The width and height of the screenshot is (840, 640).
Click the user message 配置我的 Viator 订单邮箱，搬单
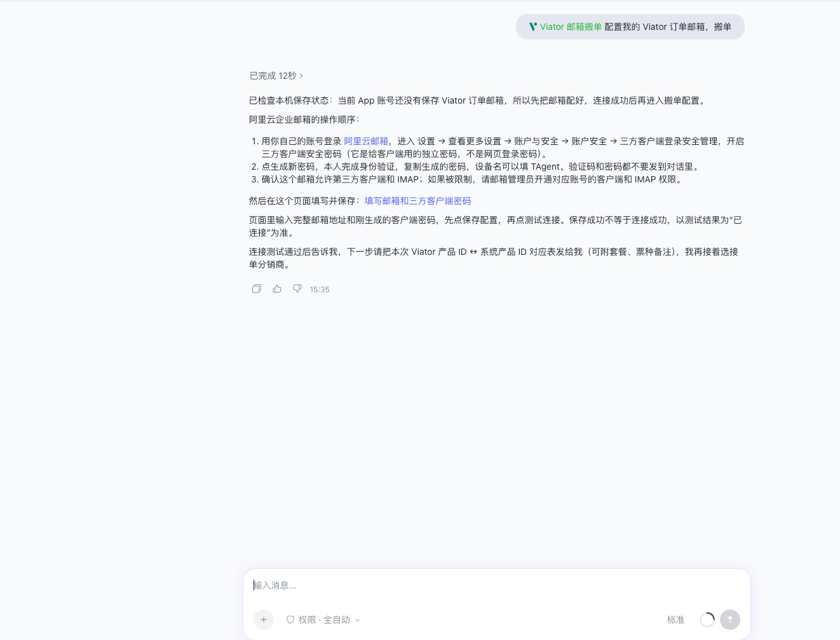tap(668, 27)
